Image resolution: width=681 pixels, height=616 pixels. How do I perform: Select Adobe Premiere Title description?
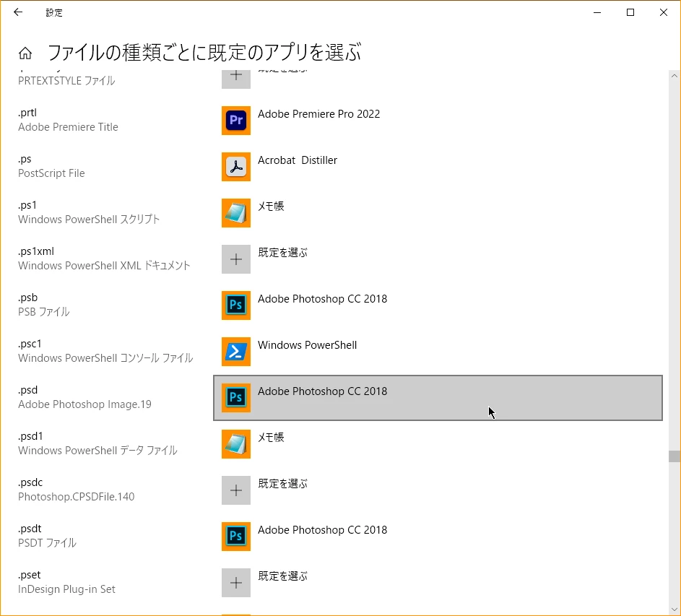[x=68, y=127]
